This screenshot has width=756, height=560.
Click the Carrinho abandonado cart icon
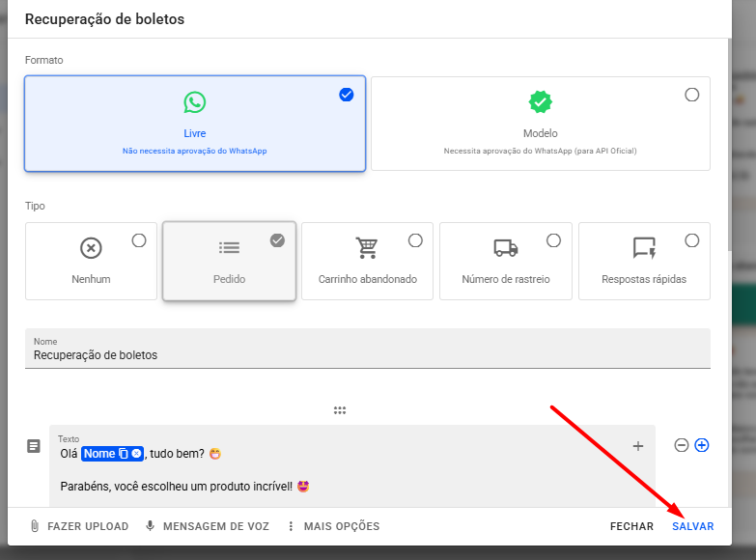coord(367,248)
